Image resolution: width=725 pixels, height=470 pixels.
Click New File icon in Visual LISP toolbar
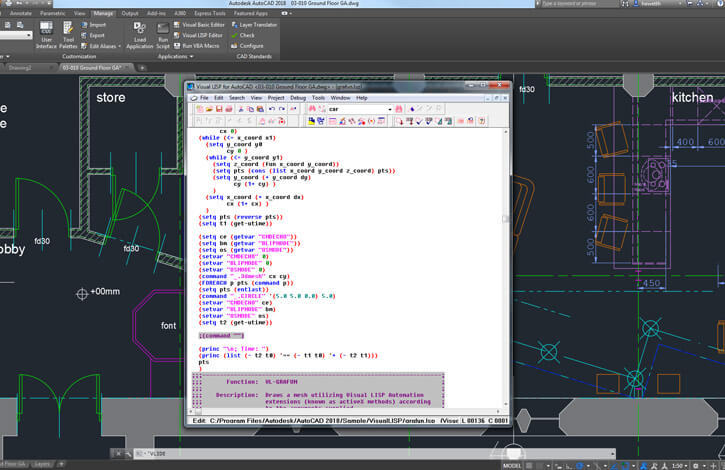coord(200,109)
